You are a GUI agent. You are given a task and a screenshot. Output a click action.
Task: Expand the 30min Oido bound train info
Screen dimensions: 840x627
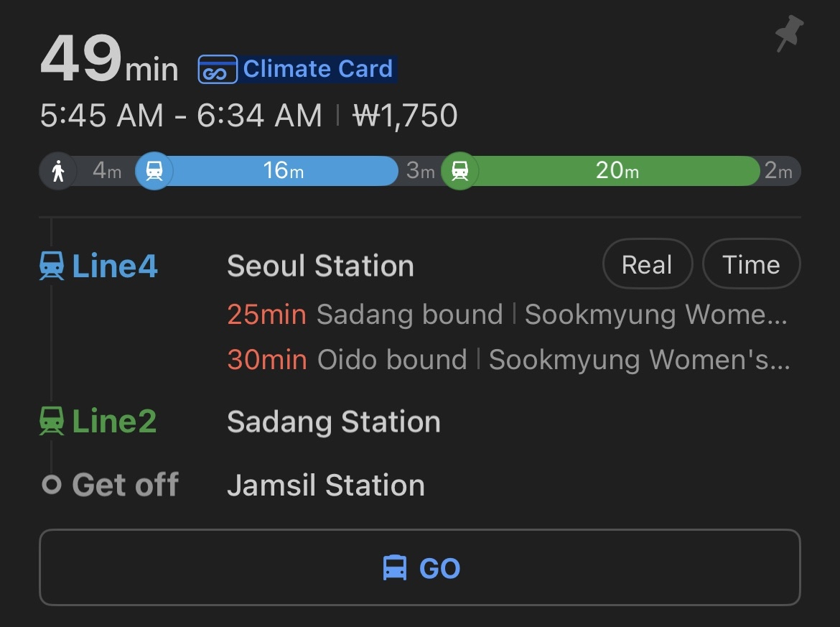(508, 360)
